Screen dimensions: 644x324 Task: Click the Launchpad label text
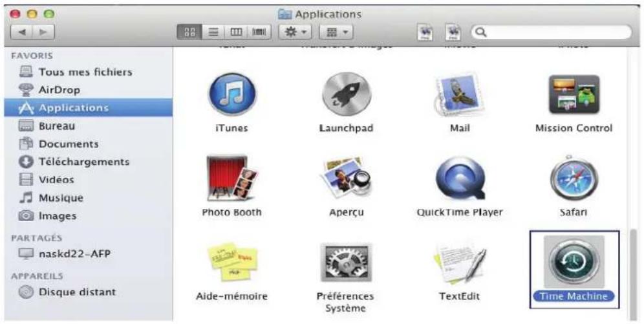[346, 128]
